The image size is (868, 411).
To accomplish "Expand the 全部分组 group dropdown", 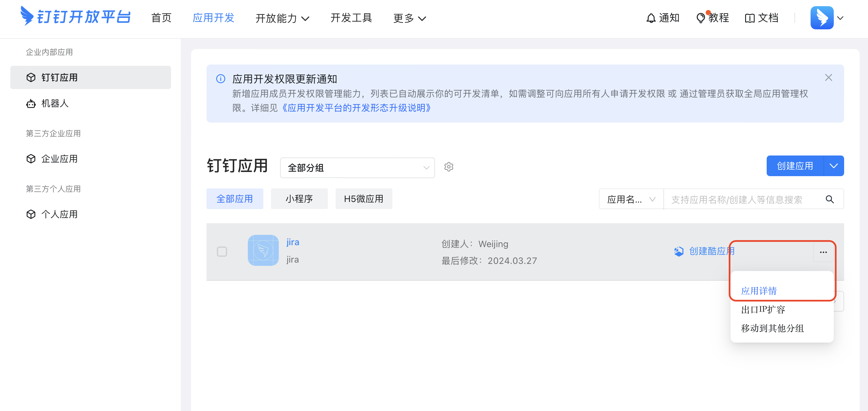I will click(x=357, y=167).
